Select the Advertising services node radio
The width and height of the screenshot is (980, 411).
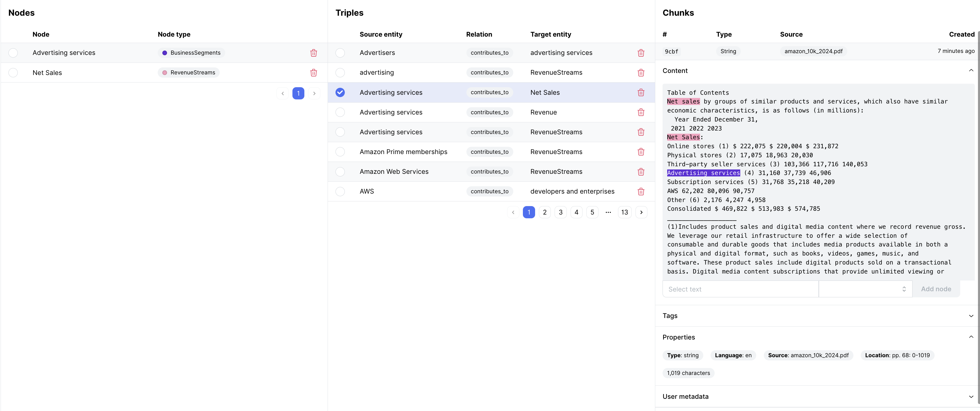pos(13,53)
